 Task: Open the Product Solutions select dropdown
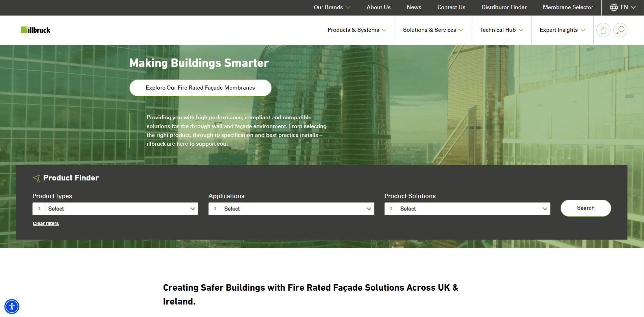click(467, 209)
